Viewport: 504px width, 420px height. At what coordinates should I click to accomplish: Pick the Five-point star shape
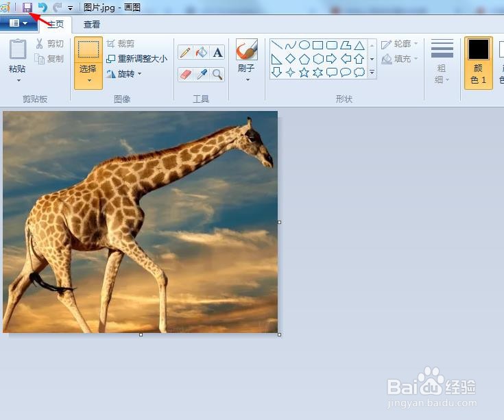[304, 72]
